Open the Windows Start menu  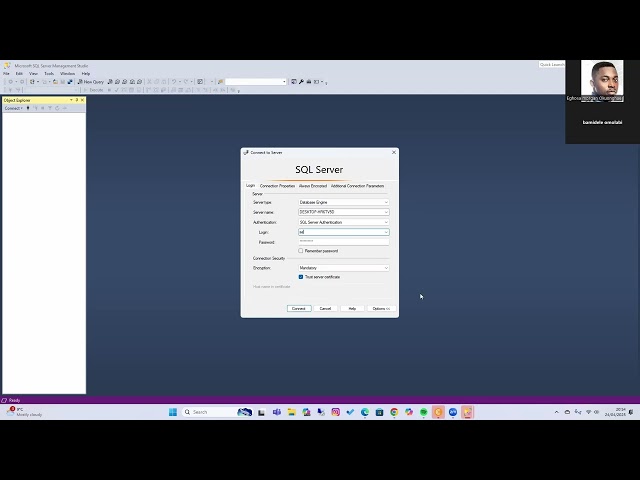173,412
